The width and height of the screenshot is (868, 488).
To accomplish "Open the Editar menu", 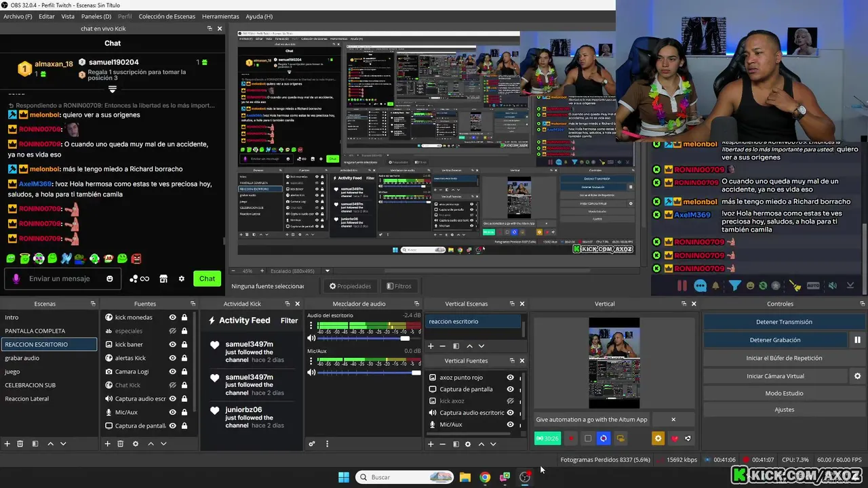I will [x=47, y=16].
